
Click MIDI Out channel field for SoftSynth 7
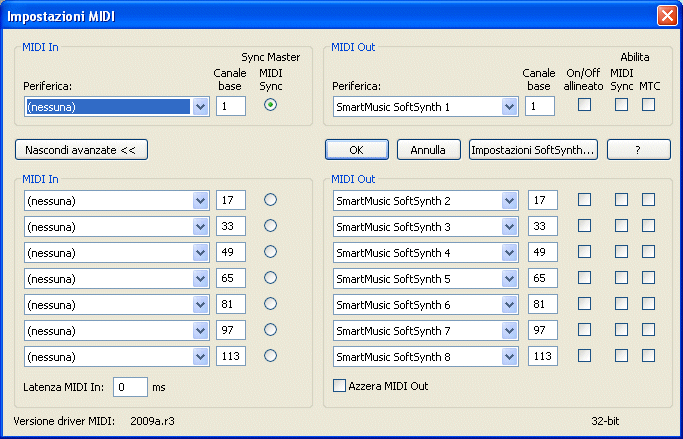[x=543, y=330]
